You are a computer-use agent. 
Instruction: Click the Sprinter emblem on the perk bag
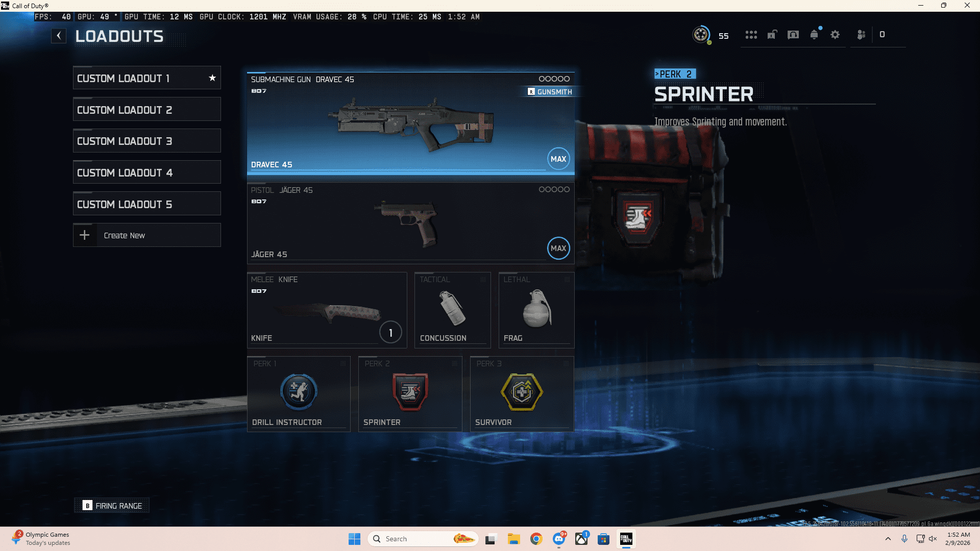(x=639, y=218)
